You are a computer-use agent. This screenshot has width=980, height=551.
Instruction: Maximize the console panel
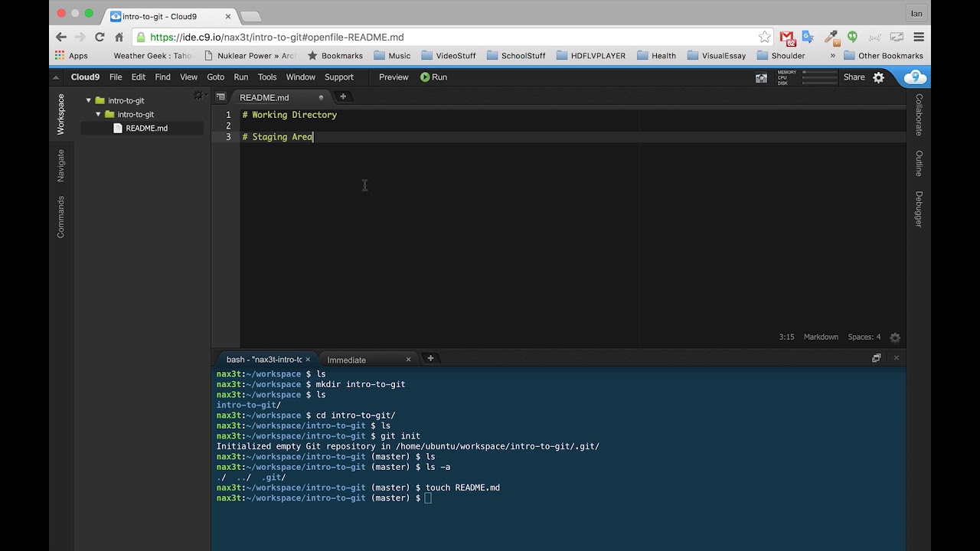coord(877,358)
